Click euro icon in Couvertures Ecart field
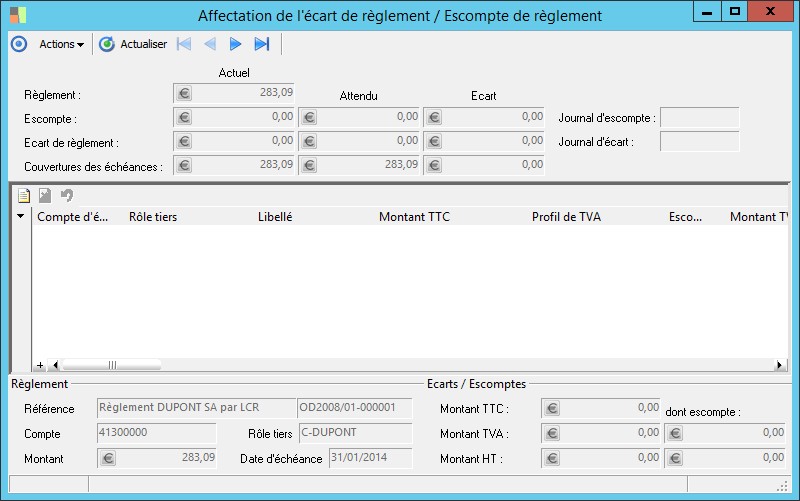 [434, 165]
